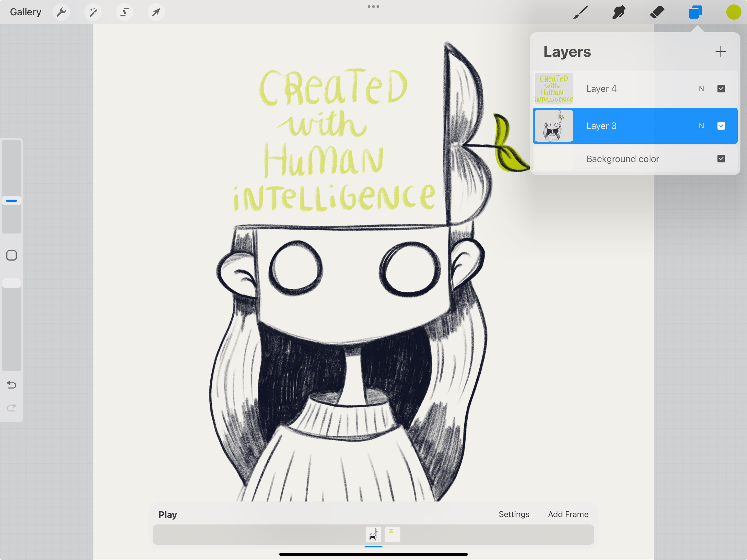Open the top three-dots menu
Viewport: 747px width, 560px height.
coord(373,6)
